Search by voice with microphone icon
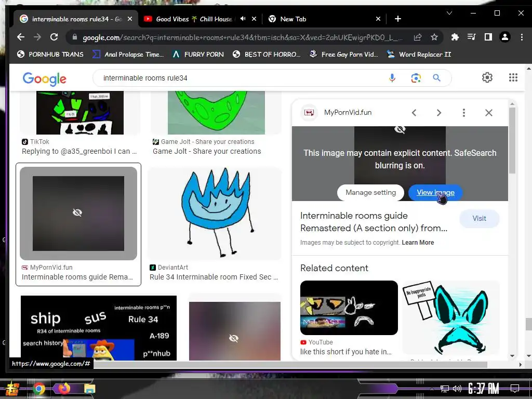The height and width of the screenshot is (399, 532). point(392,78)
